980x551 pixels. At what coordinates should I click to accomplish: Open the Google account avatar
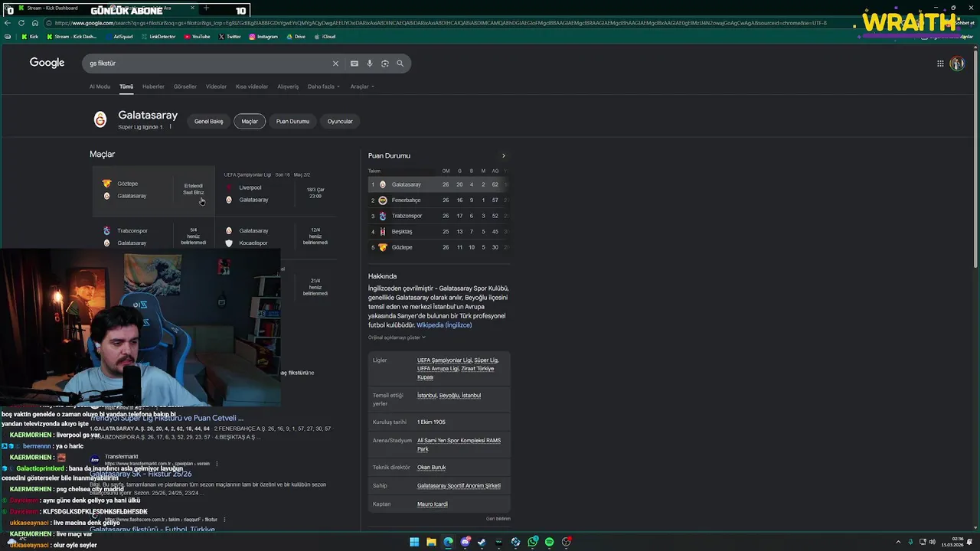point(957,64)
